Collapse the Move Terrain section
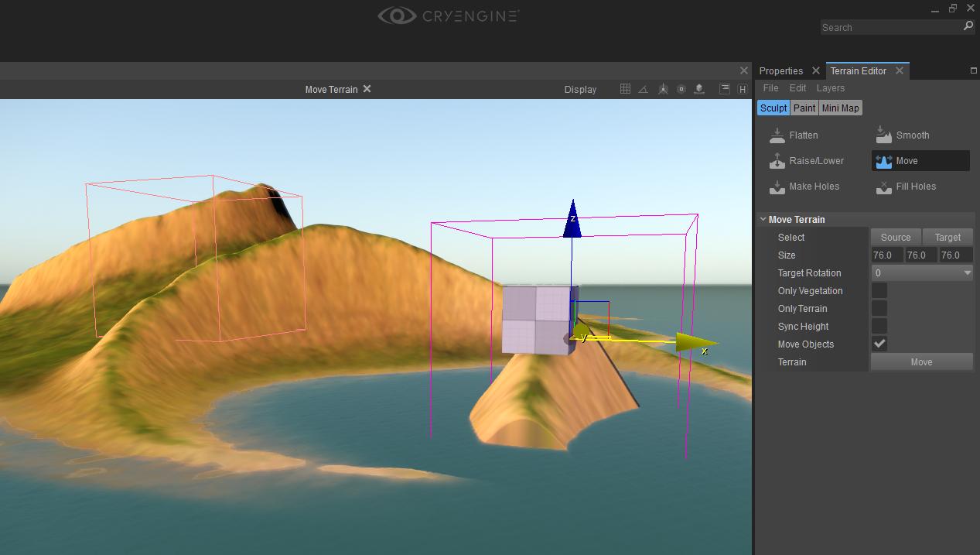This screenshot has width=980, height=555. coord(763,219)
